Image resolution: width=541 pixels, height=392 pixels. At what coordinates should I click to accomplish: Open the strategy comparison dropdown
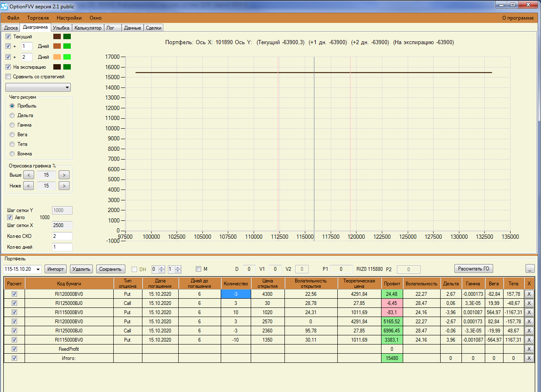[x=38, y=87]
